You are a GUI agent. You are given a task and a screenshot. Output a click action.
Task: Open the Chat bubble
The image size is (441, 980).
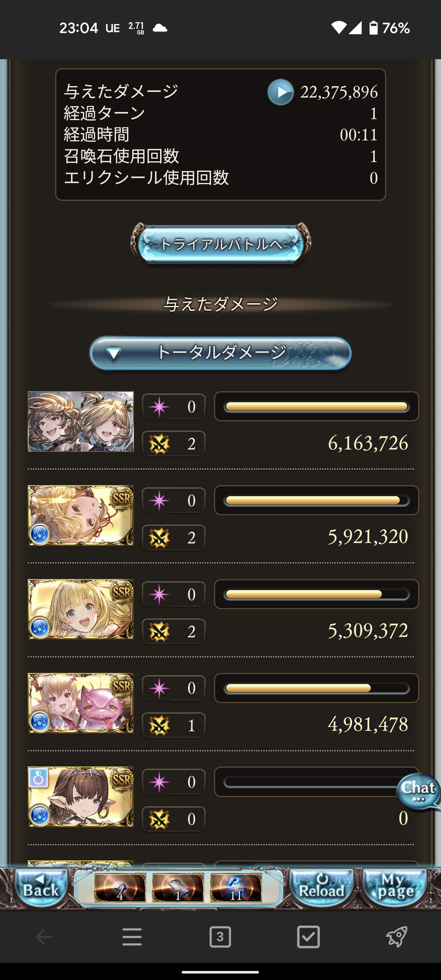pyautogui.click(x=418, y=791)
